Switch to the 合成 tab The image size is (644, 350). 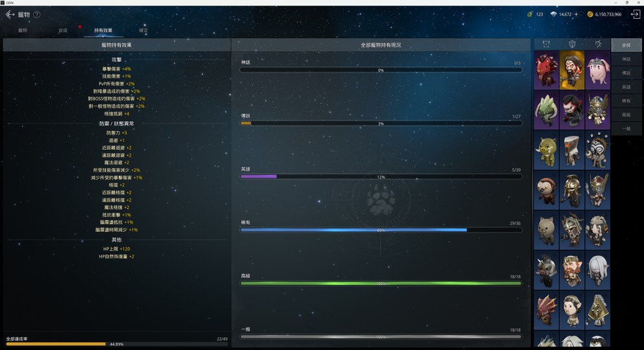(x=63, y=30)
